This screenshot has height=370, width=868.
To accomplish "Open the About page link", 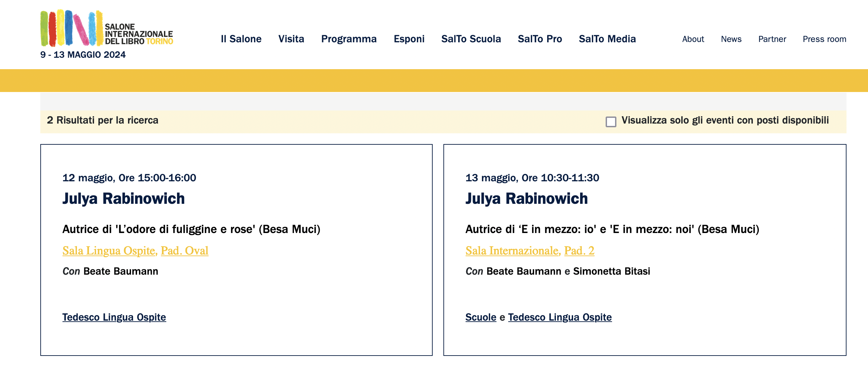I will [693, 39].
